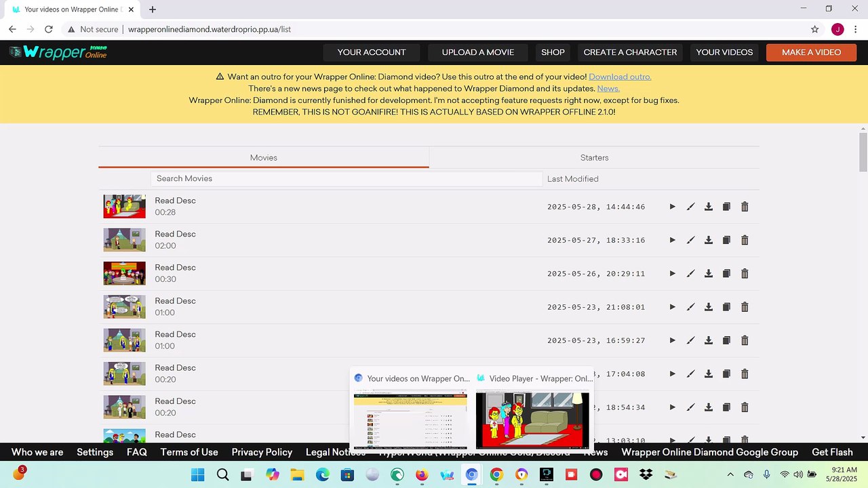Play the movie modified 2025-05-23, 21:08:01
The height and width of the screenshot is (488, 868).
pyautogui.click(x=672, y=307)
